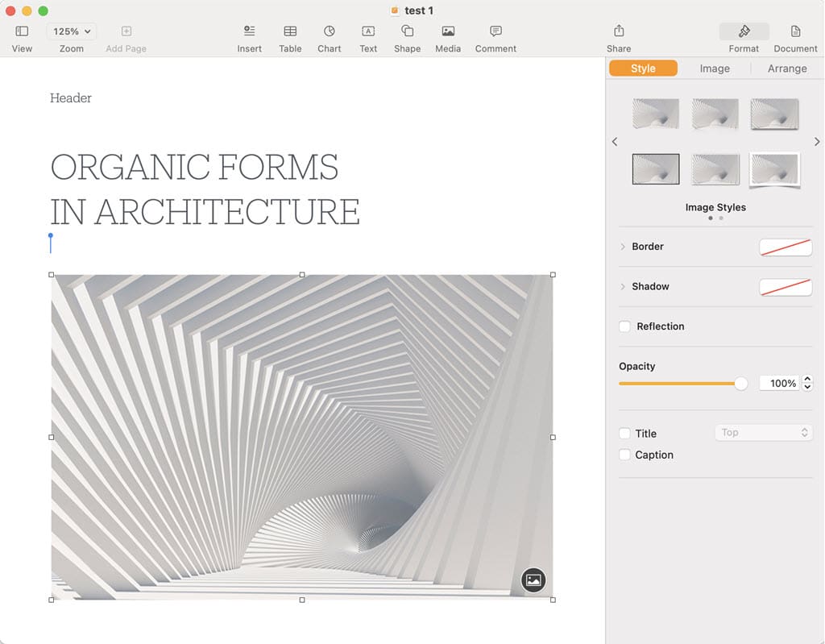This screenshot has width=825, height=644.
Task: Click the Table toolbar icon
Action: [290, 31]
